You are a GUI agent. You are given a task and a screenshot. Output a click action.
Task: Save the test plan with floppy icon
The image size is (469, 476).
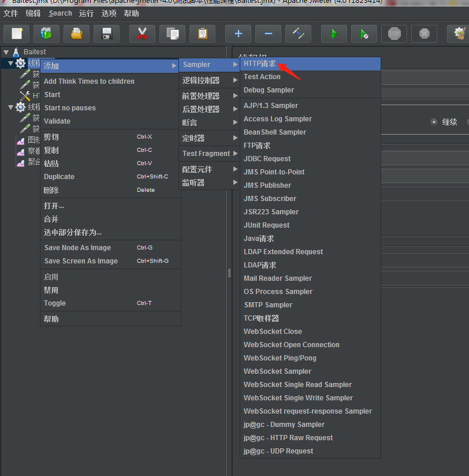pos(106,34)
